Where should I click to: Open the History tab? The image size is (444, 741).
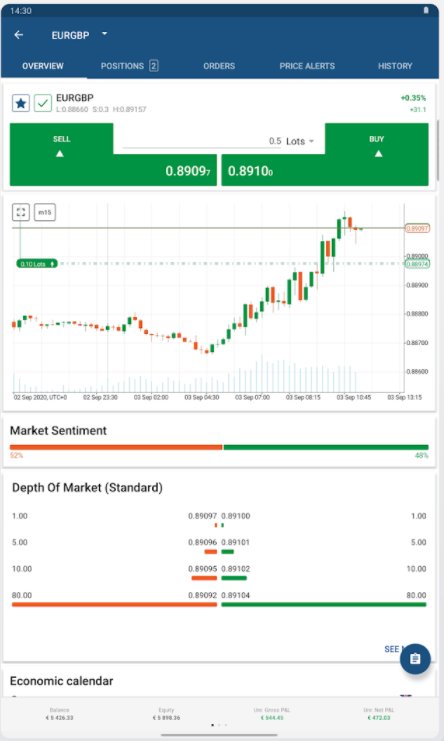coord(395,66)
